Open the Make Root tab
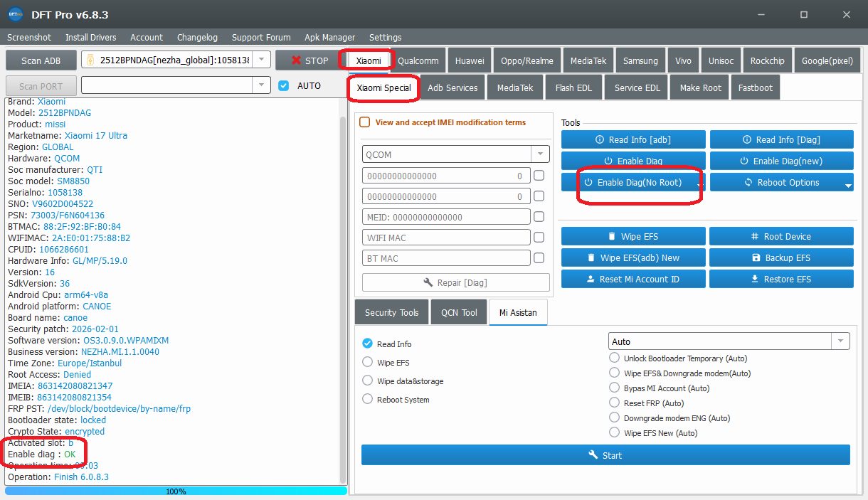This screenshot has height=500, width=868. 700,87
